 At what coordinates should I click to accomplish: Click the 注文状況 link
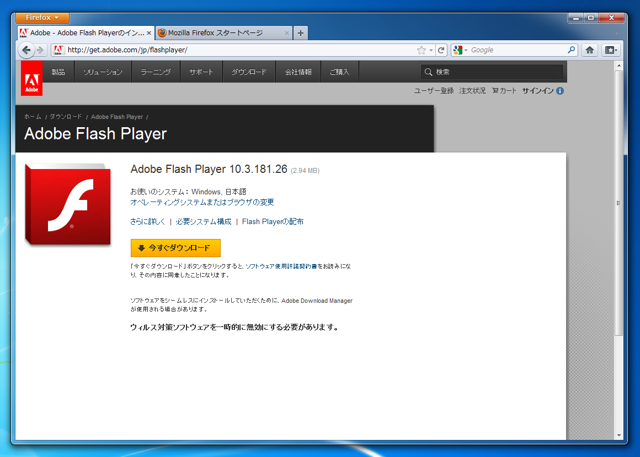tap(472, 91)
